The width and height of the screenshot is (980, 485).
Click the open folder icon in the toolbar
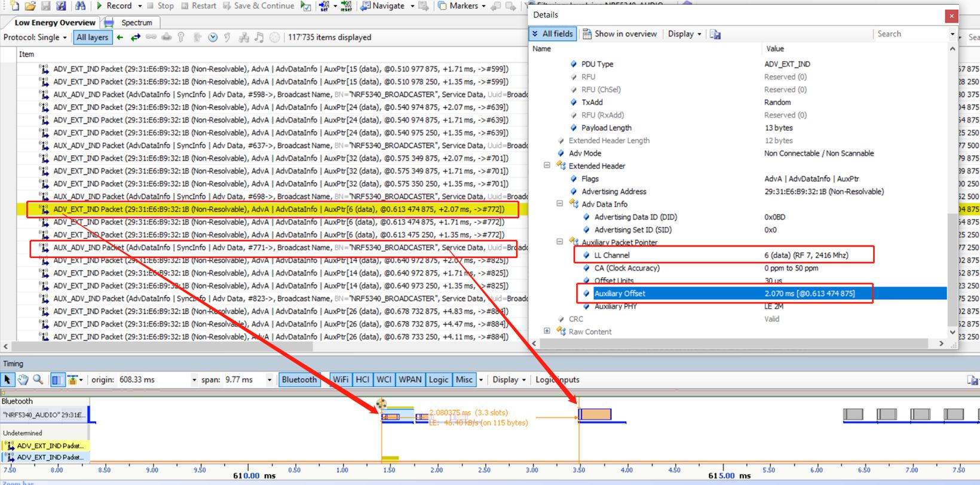pyautogui.click(x=30, y=6)
